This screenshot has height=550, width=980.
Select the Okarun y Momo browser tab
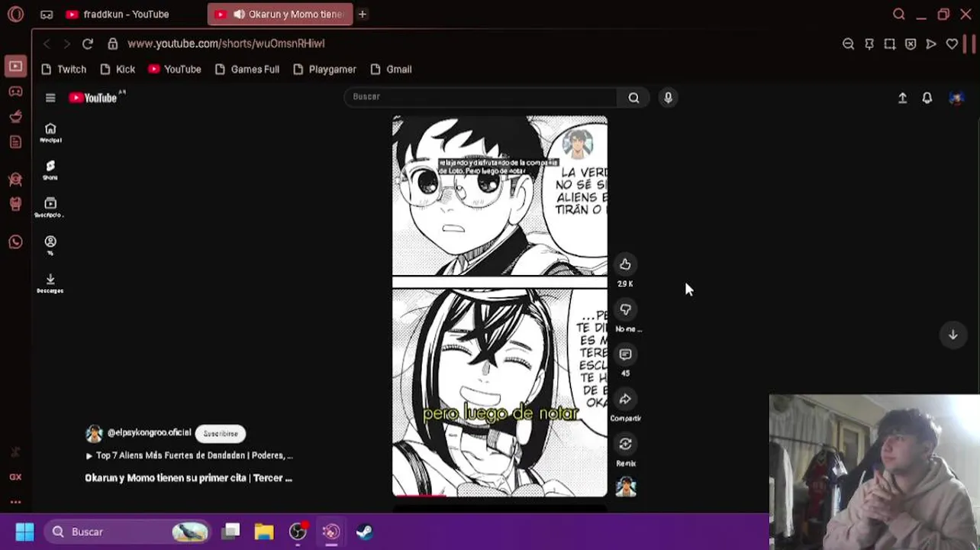point(280,15)
